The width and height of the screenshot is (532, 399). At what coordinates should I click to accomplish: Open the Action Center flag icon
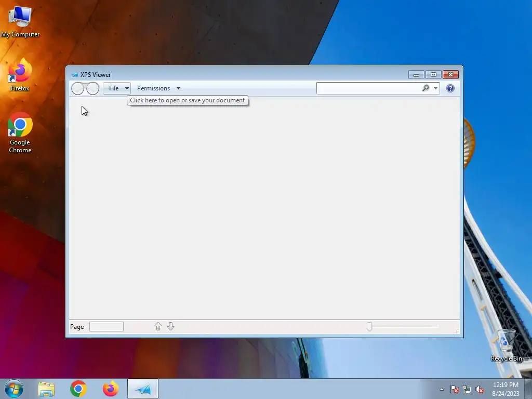(x=455, y=389)
